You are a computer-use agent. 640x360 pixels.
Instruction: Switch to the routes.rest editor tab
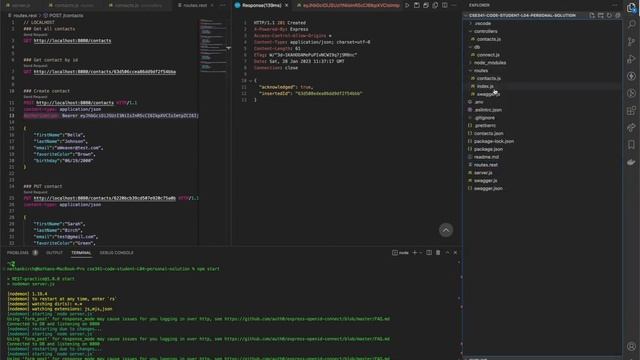pyautogui.click(x=196, y=5)
